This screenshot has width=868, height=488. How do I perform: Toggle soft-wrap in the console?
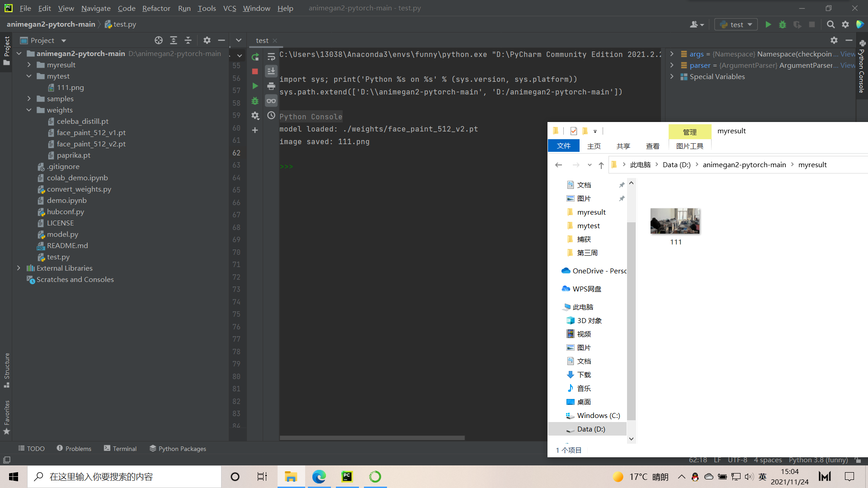pyautogui.click(x=271, y=57)
